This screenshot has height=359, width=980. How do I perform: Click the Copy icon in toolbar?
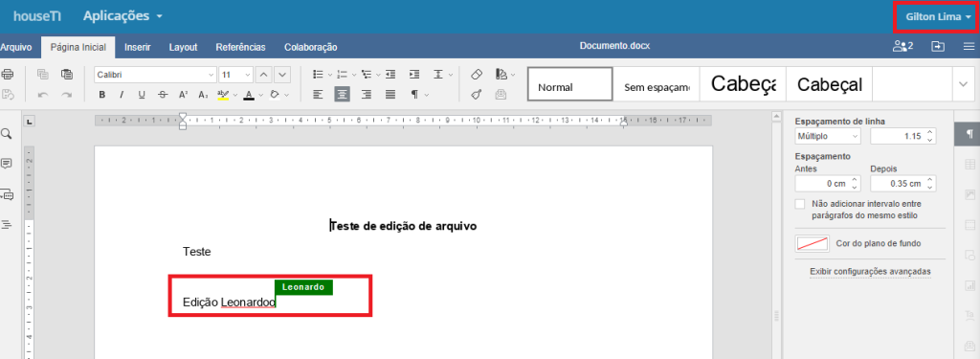(42, 75)
